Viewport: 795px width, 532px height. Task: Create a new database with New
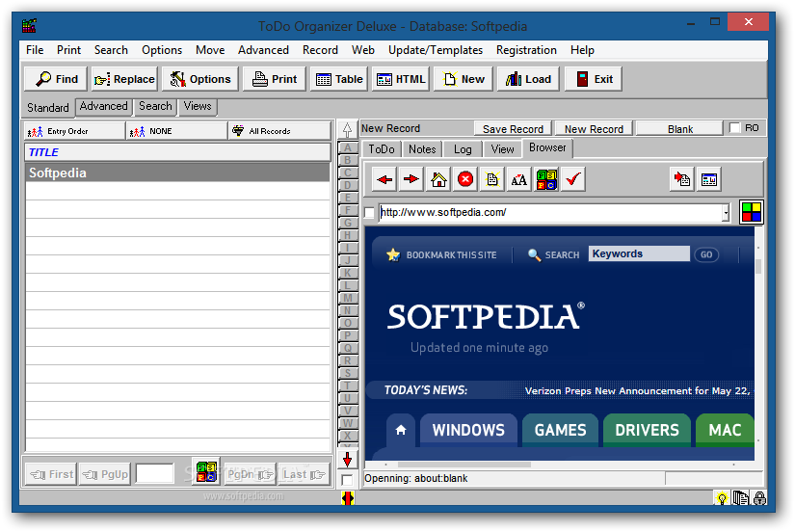point(464,79)
